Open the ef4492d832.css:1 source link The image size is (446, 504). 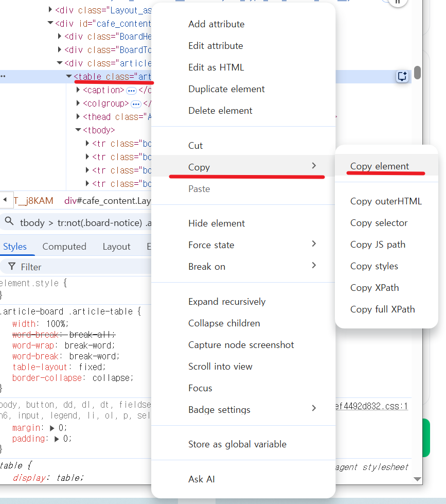click(371, 406)
